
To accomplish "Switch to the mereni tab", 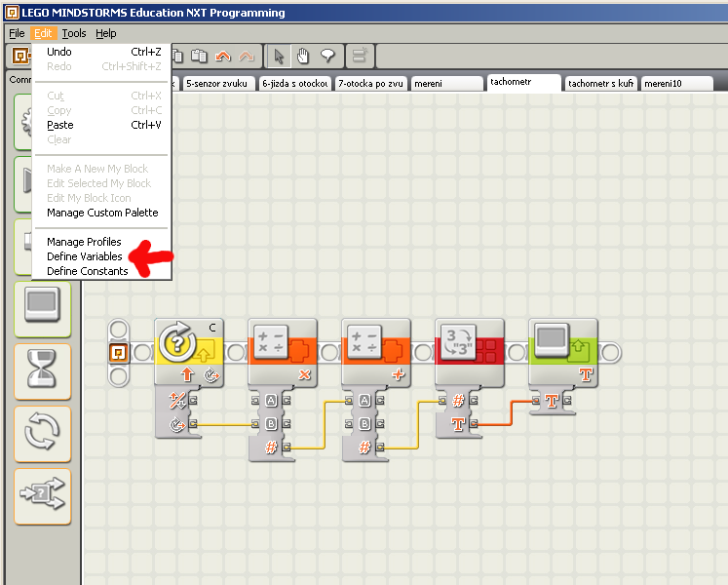I will coord(446,84).
